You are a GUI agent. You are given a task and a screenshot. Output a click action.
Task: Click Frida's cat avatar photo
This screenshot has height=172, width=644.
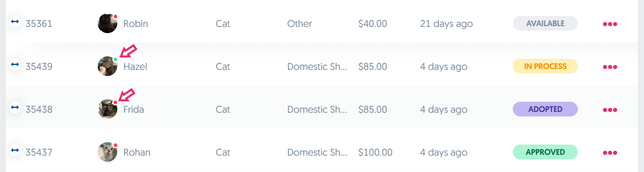(107, 109)
